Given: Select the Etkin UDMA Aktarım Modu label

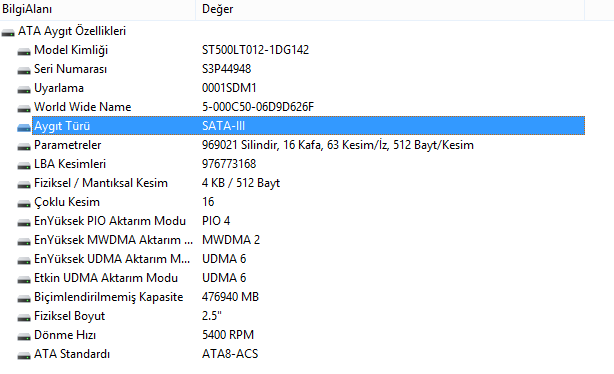Looking at the screenshot, I should click(106, 278).
